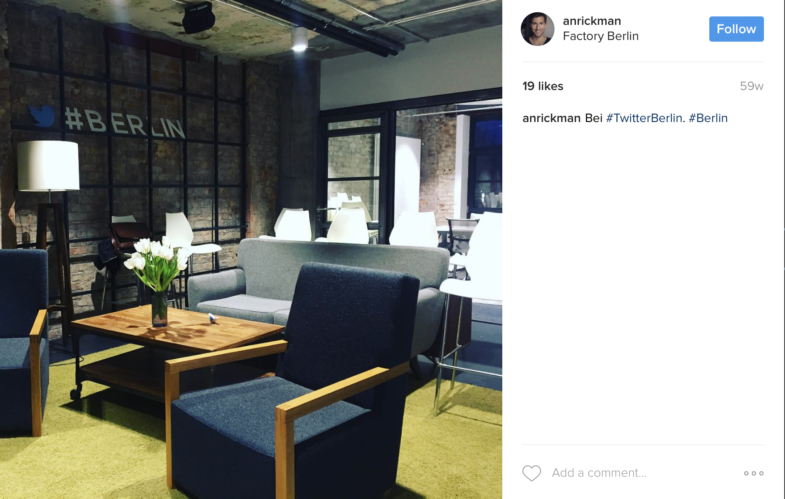This screenshot has width=785, height=499.
Task: Click the white tulips vase in photo
Action: 158,280
